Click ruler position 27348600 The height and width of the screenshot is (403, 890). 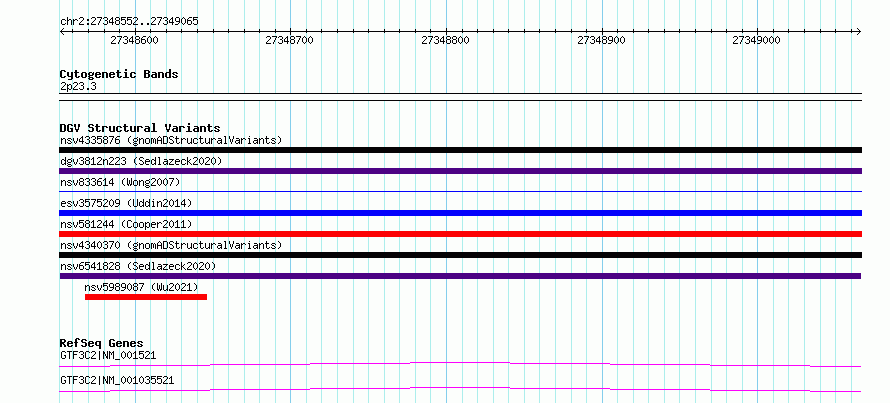pos(135,40)
